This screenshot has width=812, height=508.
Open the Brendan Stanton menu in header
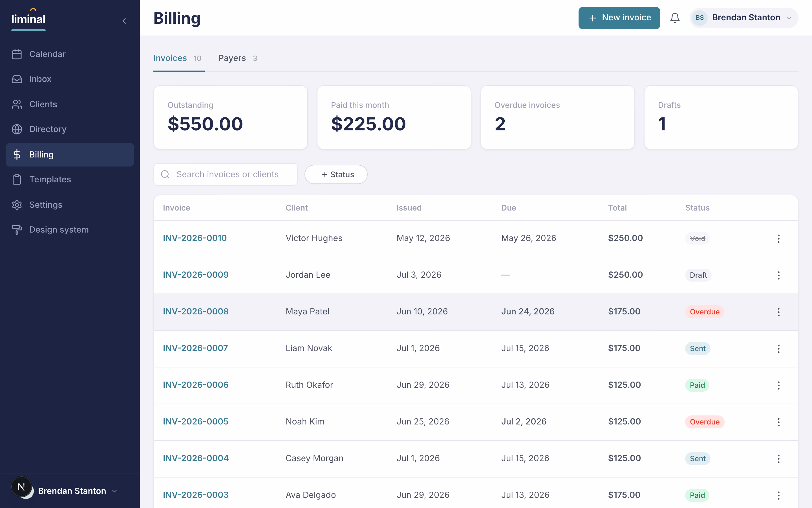pyautogui.click(x=744, y=18)
